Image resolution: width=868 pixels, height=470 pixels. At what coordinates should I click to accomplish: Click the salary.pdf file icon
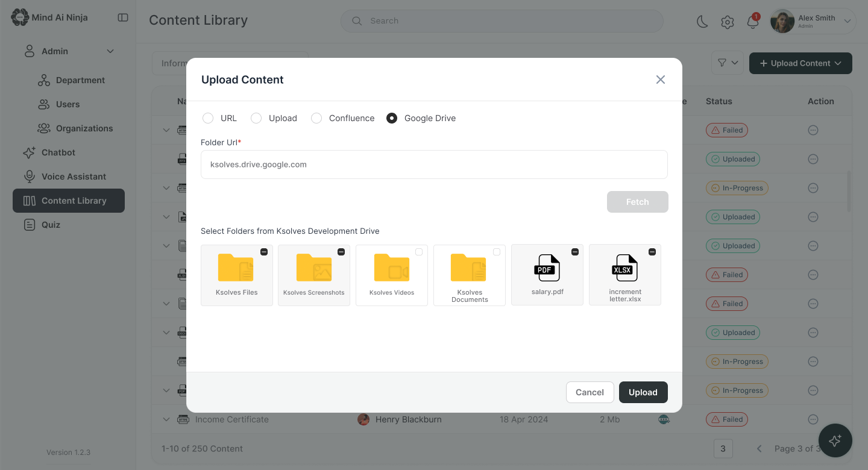(x=547, y=268)
